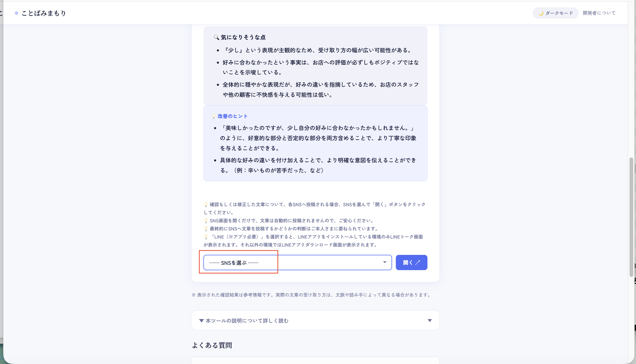Click the note ※ 表示された確認結果は参考情報です
This screenshot has height=364, width=636.
click(x=312, y=295)
